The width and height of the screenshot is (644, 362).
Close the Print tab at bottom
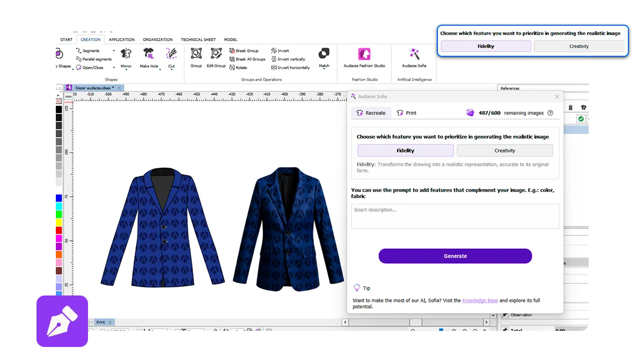(110, 322)
